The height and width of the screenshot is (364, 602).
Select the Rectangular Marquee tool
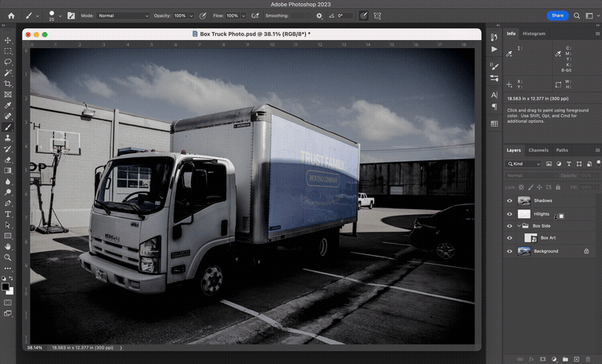tap(8, 51)
